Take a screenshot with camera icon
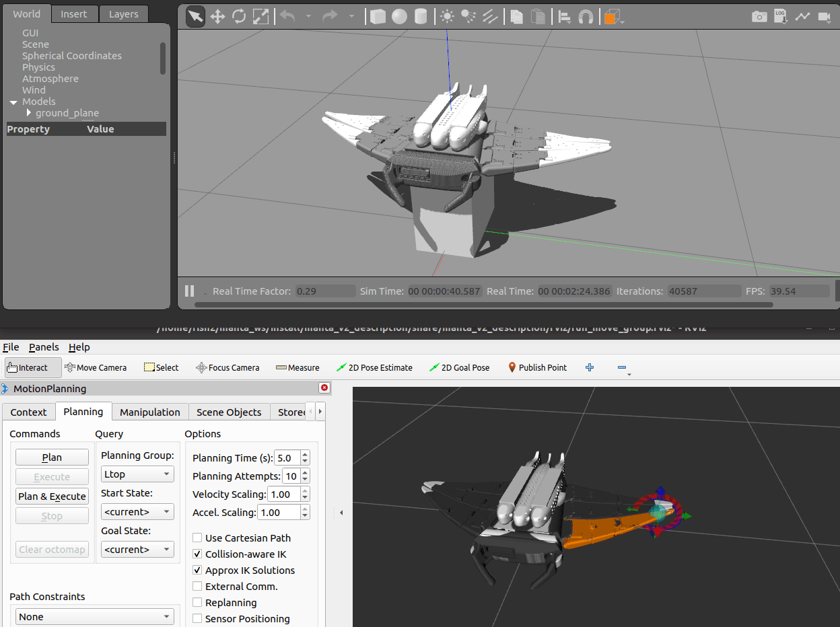 pyautogui.click(x=759, y=17)
